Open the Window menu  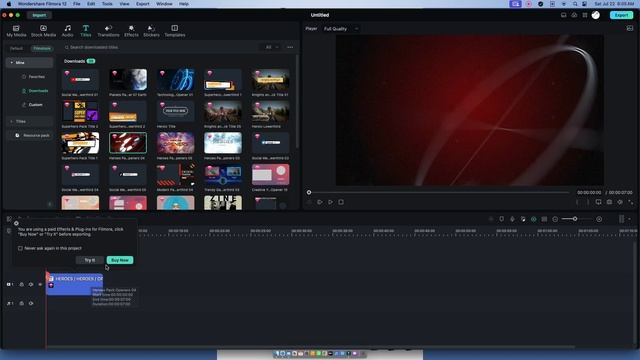click(x=164, y=4)
